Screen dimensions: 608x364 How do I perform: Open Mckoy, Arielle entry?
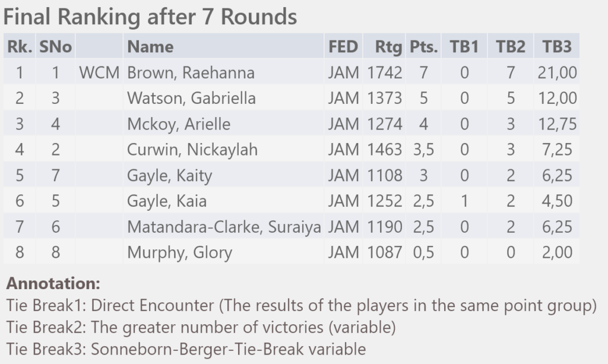[179, 124]
